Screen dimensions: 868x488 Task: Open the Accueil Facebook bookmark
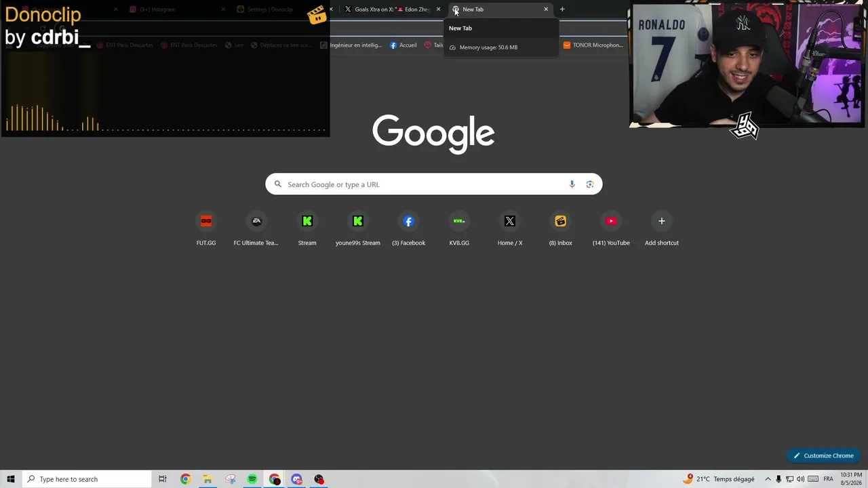tap(403, 45)
